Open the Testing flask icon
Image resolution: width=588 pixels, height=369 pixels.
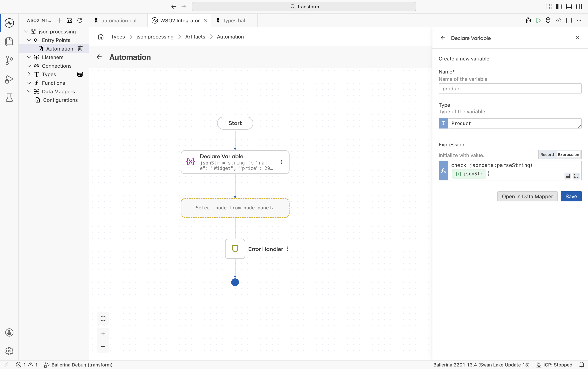coord(9,98)
